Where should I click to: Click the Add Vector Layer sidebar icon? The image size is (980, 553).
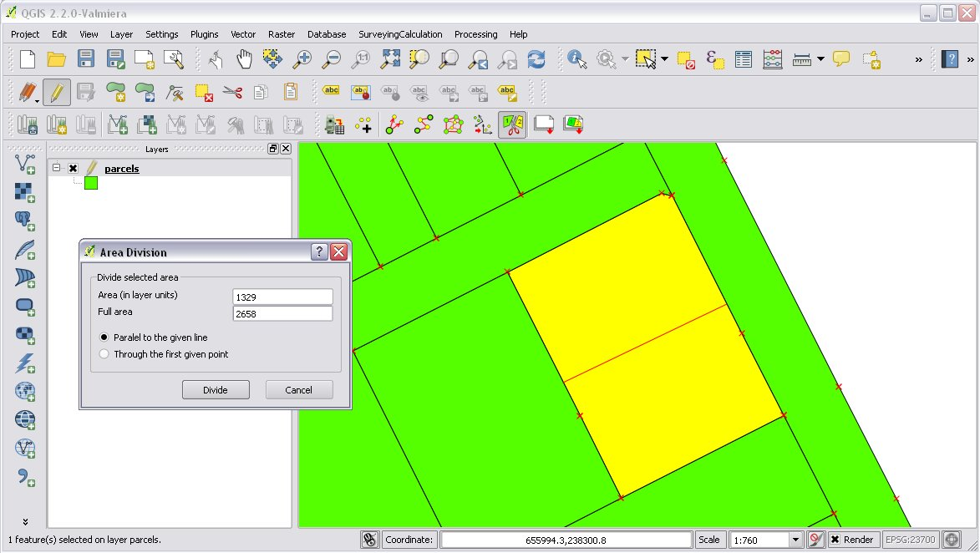(25, 165)
